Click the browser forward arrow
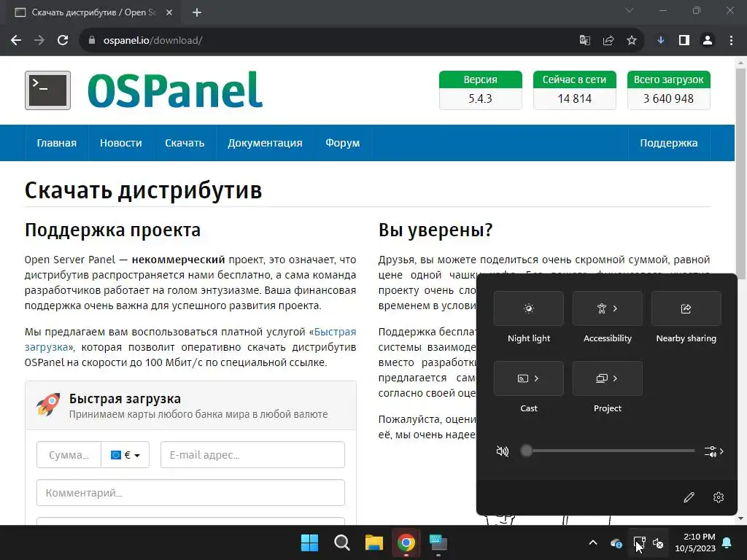This screenshot has width=747, height=560. click(39, 41)
